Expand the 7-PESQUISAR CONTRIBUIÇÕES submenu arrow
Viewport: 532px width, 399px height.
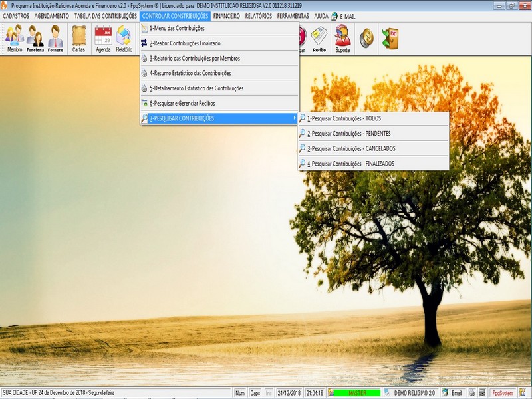tap(295, 118)
